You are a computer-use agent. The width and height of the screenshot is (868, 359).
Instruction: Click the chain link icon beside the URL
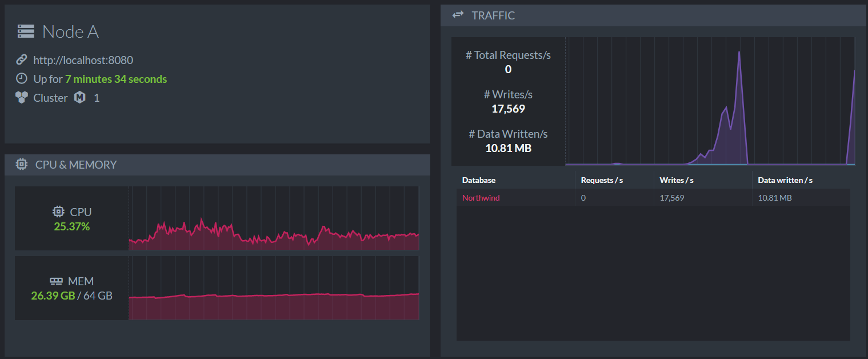tap(22, 59)
